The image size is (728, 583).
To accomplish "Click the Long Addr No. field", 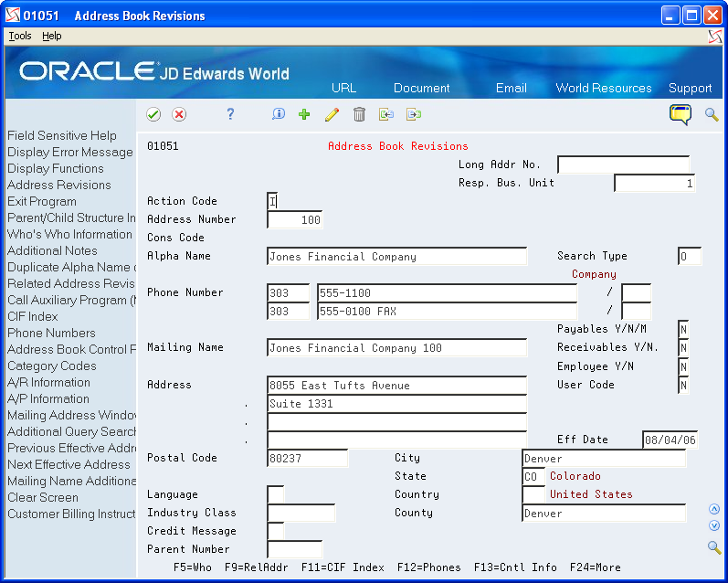I will pyautogui.click(x=623, y=164).
